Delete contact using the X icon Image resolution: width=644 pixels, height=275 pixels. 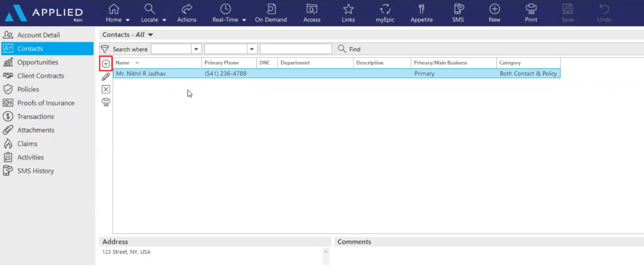point(106,89)
